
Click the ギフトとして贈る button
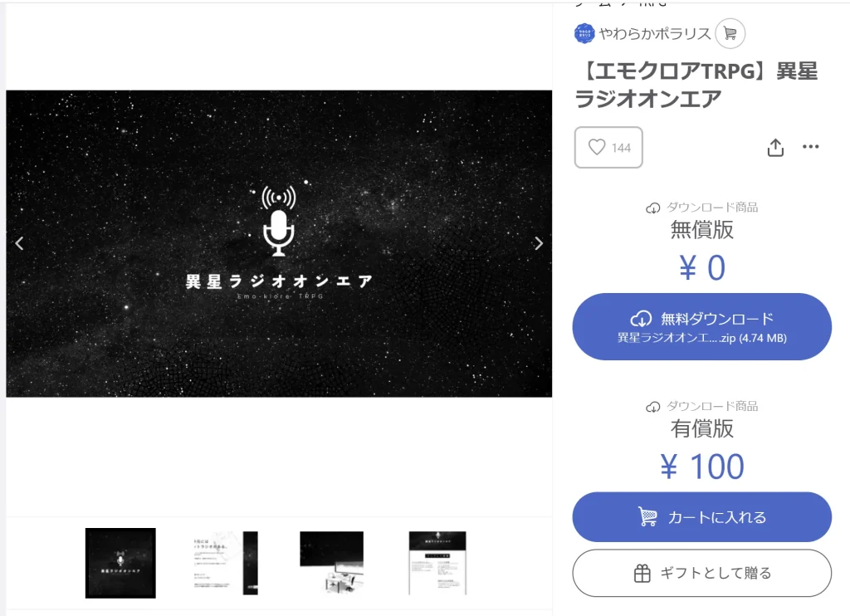702,573
